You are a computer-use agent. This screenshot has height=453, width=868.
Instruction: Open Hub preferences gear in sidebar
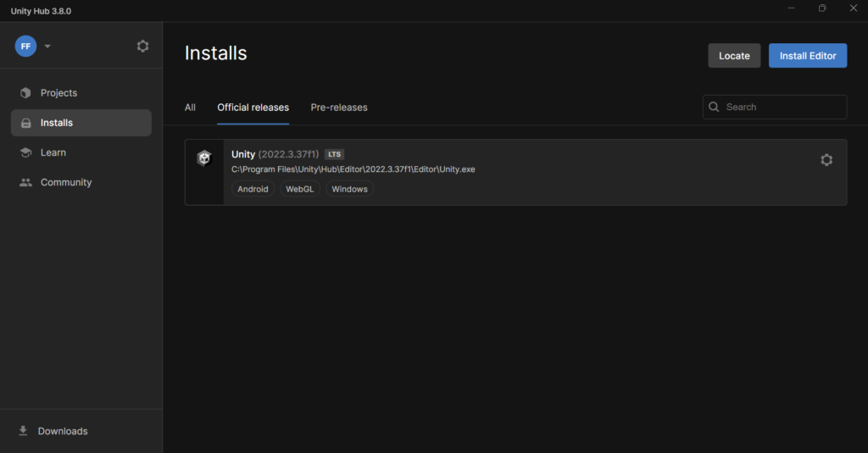[x=142, y=46]
